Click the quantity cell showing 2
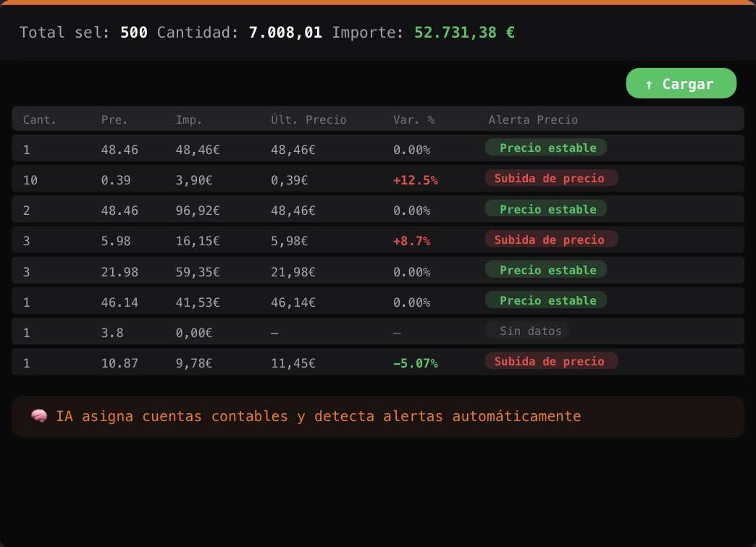The height and width of the screenshot is (547, 756). point(27,211)
